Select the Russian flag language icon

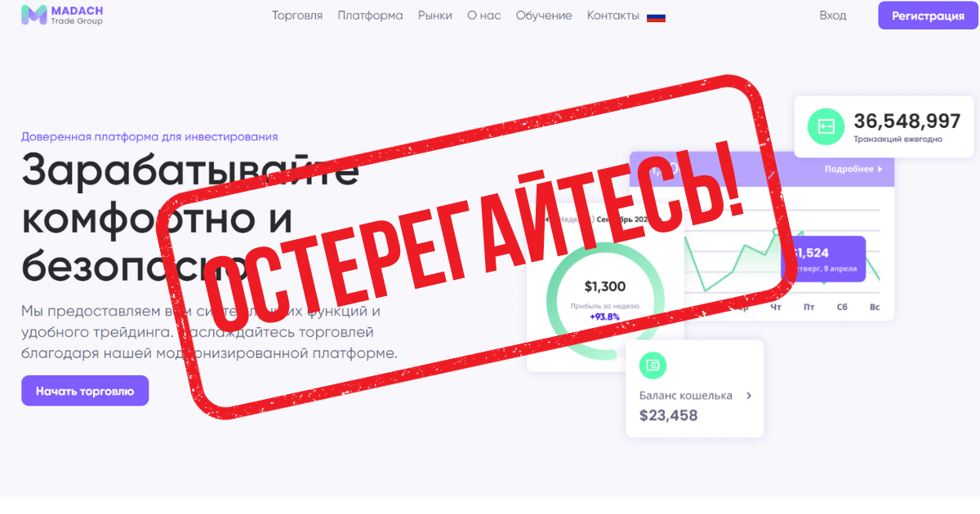pyautogui.click(x=656, y=16)
